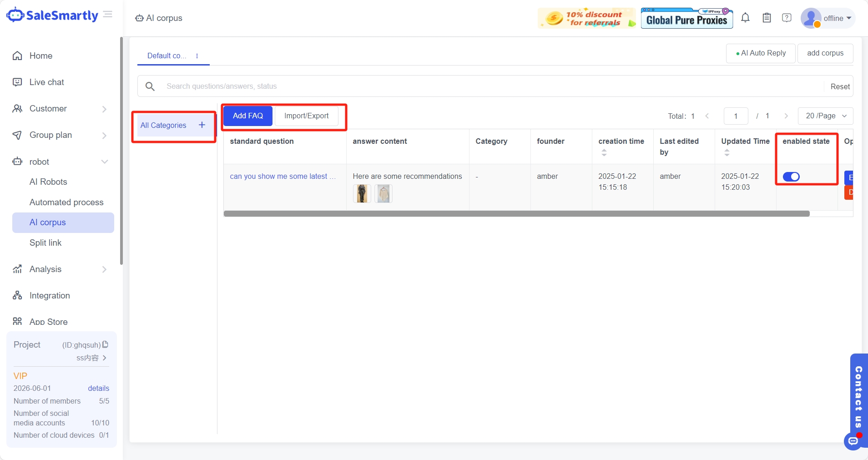Go to Automated process menu item
Image resolution: width=868 pixels, height=460 pixels.
[66, 202]
